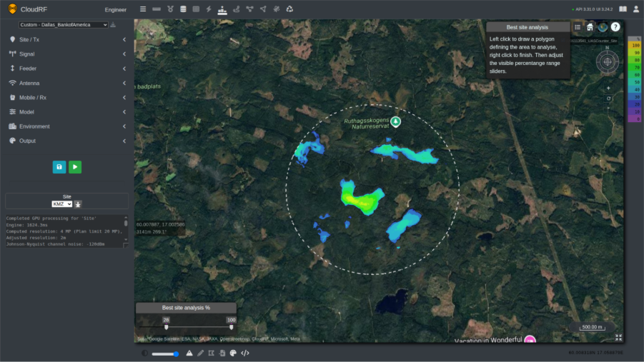Click the layer opacity slider below map
Screen dimensions: 644x362
click(165, 353)
